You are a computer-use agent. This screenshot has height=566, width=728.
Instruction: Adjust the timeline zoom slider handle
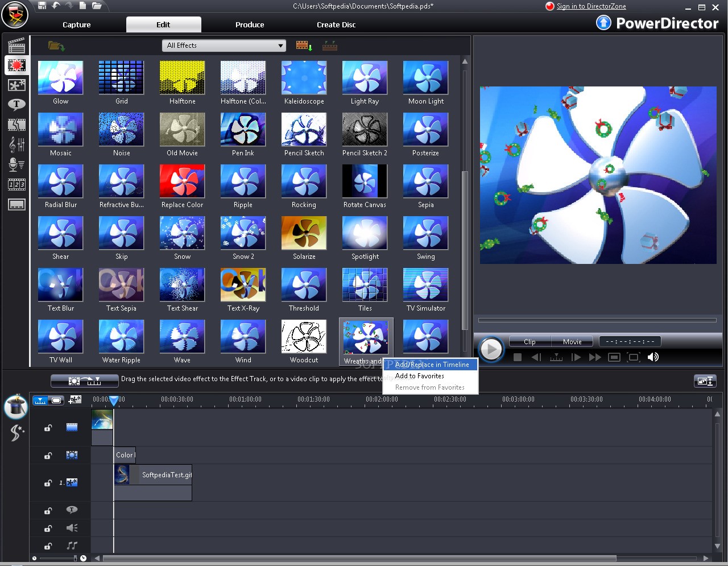tap(75, 558)
